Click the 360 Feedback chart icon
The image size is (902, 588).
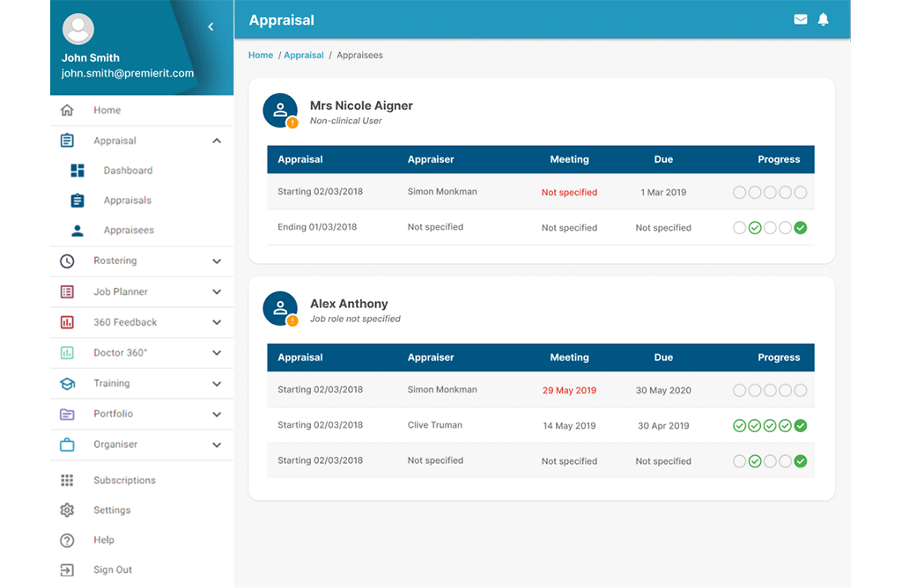(x=67, y=322)
